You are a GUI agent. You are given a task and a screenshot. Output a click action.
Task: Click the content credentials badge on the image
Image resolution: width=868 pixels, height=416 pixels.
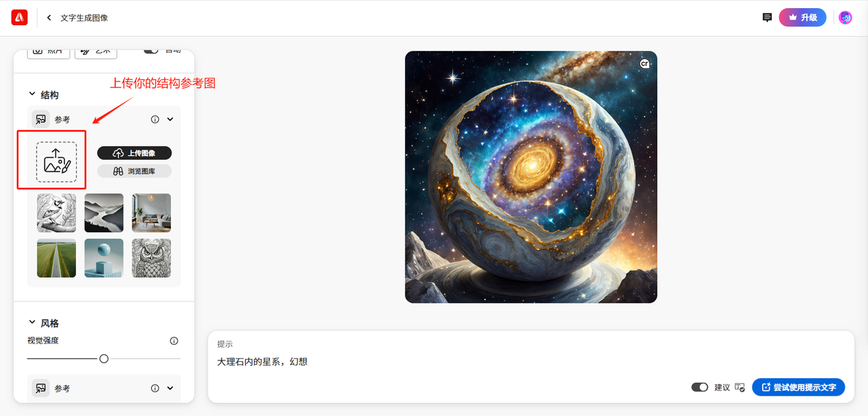pyautogui.click(x=645, y=64)
